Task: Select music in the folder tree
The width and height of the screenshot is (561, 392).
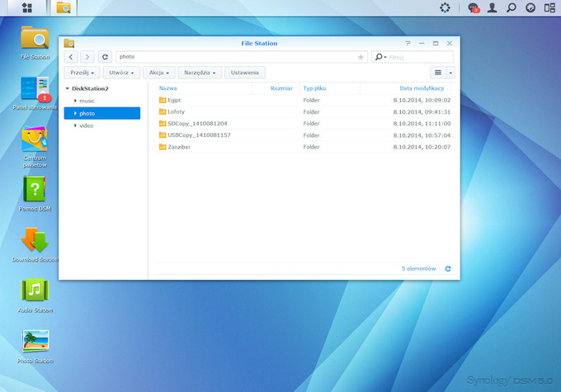Action: (87, 101)
